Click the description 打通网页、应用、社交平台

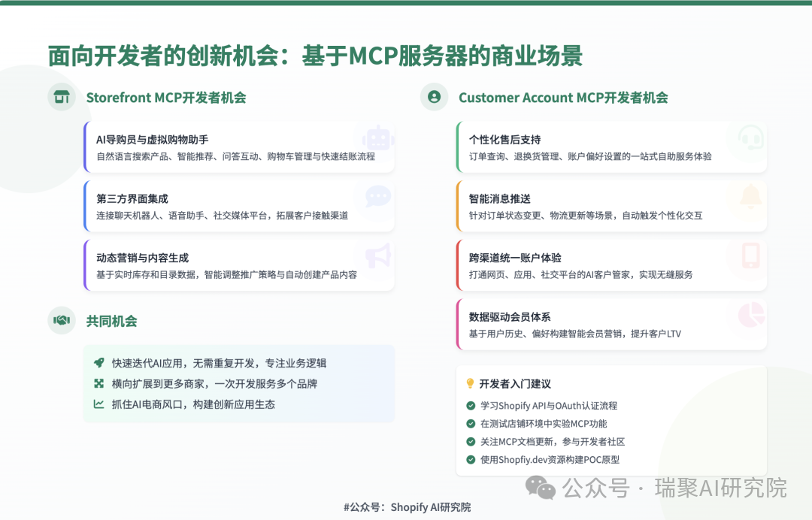pos(581,274)
